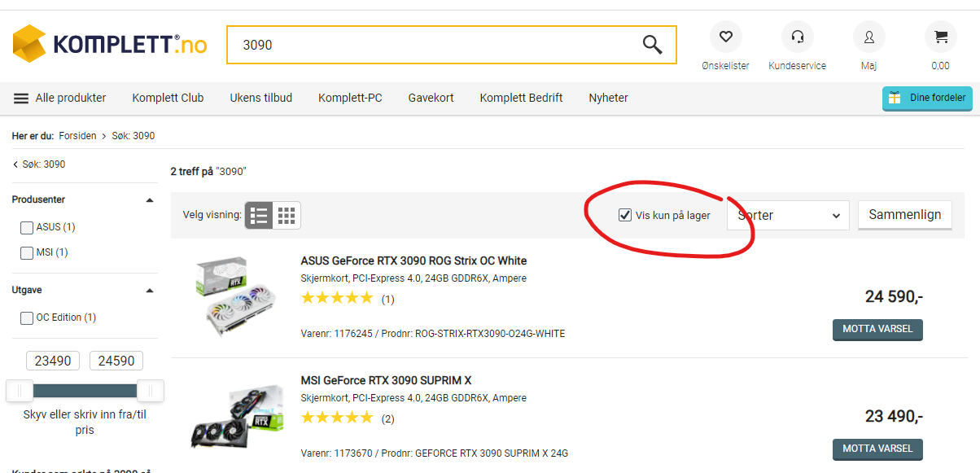Viewport: 980px width, 473px height.
Task: Click the review count (1) for ASUS
Action: coord(387,300)
